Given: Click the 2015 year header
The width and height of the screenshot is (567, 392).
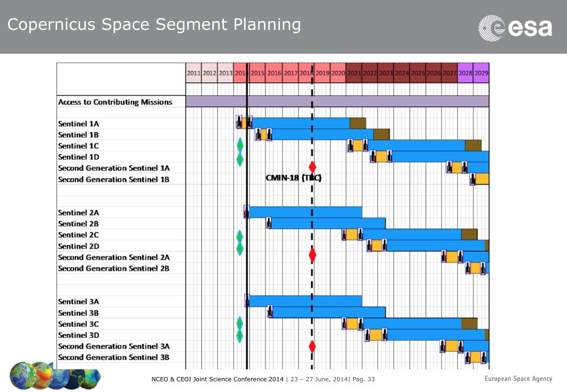Looking at the screenshot, I should [x=257, y=73].
